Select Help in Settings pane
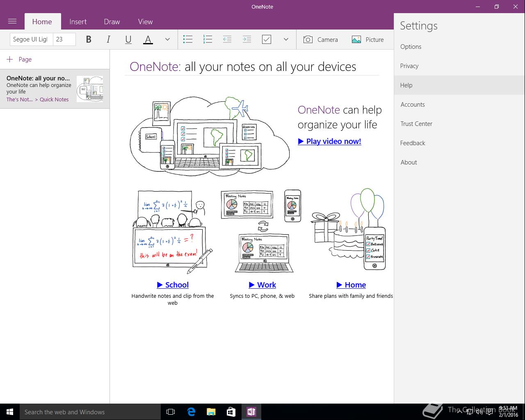The height and width of the screenshot is (420, 525). coord(459,85)
